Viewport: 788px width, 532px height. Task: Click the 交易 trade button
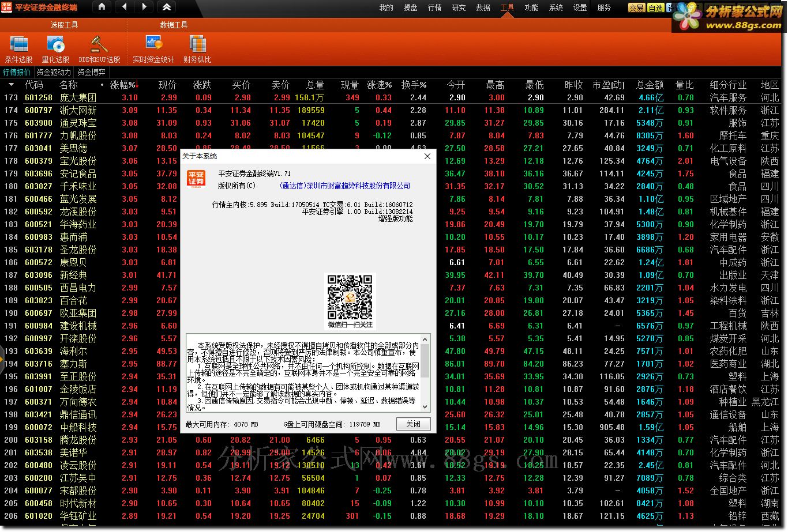point(637,7)
